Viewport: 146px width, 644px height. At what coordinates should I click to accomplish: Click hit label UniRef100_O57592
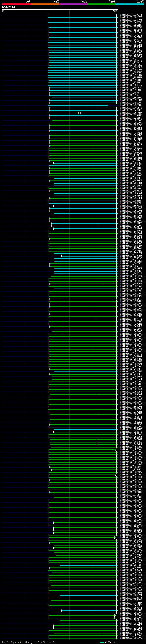click(x=131, y=291)
